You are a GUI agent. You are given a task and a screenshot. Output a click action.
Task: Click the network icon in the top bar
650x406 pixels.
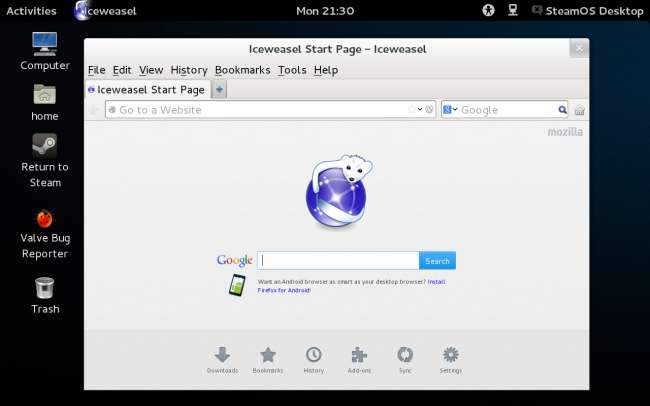point(513,10)
